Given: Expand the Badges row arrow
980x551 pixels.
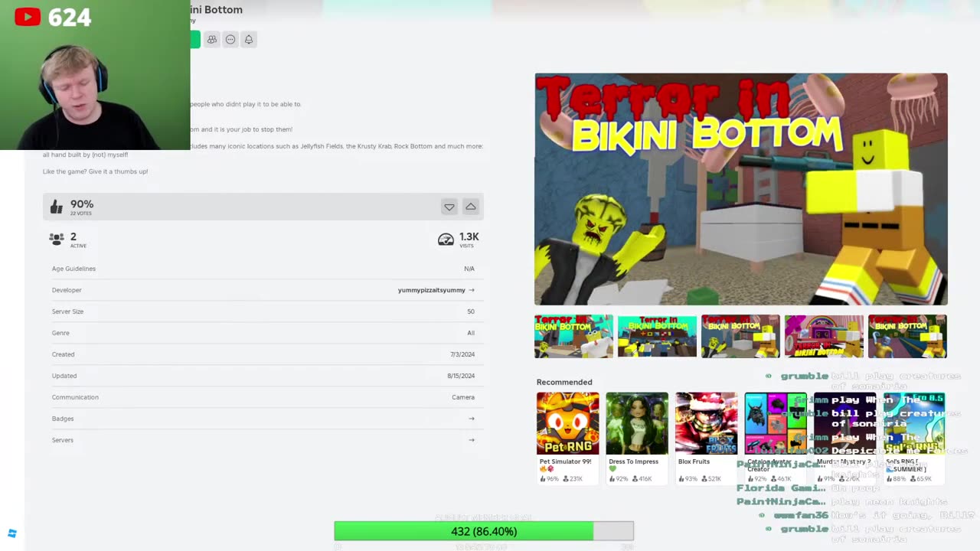Looking at the screenshot, I should pos(472,419).
